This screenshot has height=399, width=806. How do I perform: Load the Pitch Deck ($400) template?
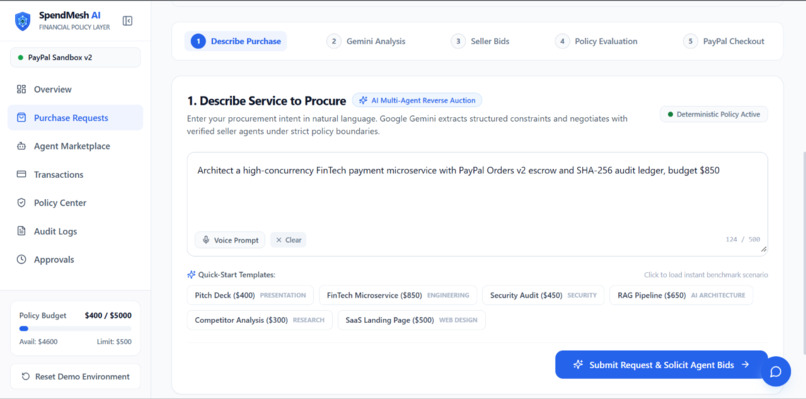tap(250, 295)
